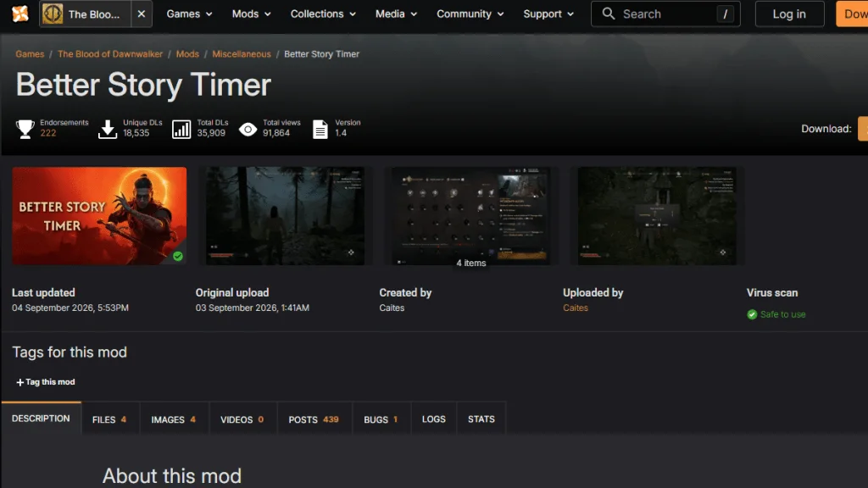The height and width of the screenshot is (488, 868).
Task: Open the Media dropdown menu
Action: tap(397, 14)
